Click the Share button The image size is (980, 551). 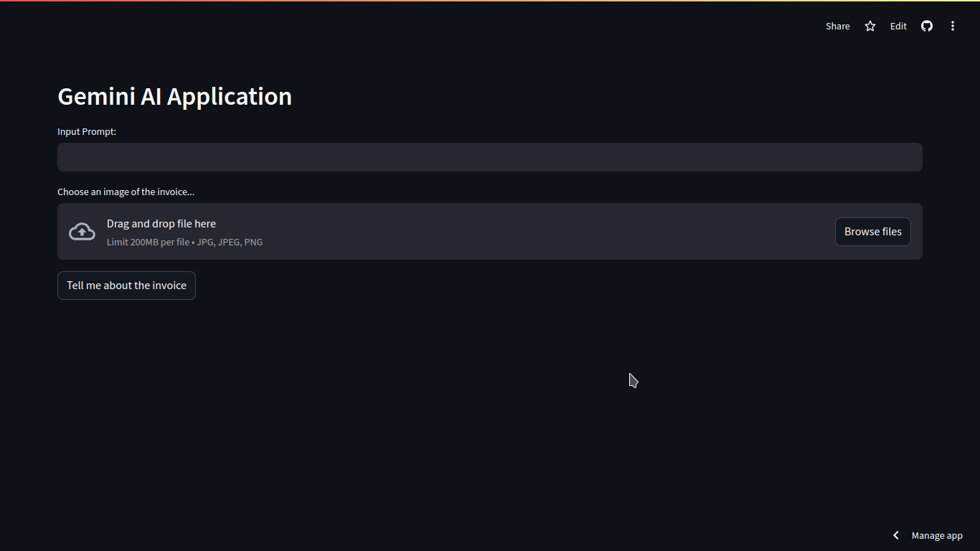[x=837, y=26]
